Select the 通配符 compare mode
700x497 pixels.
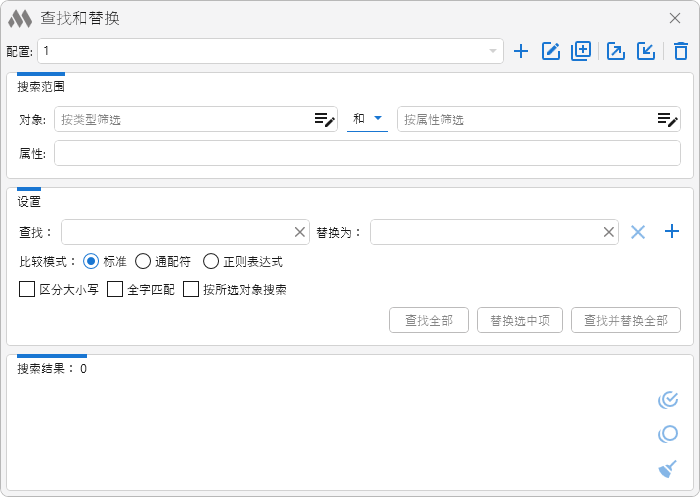click(143, 262)
